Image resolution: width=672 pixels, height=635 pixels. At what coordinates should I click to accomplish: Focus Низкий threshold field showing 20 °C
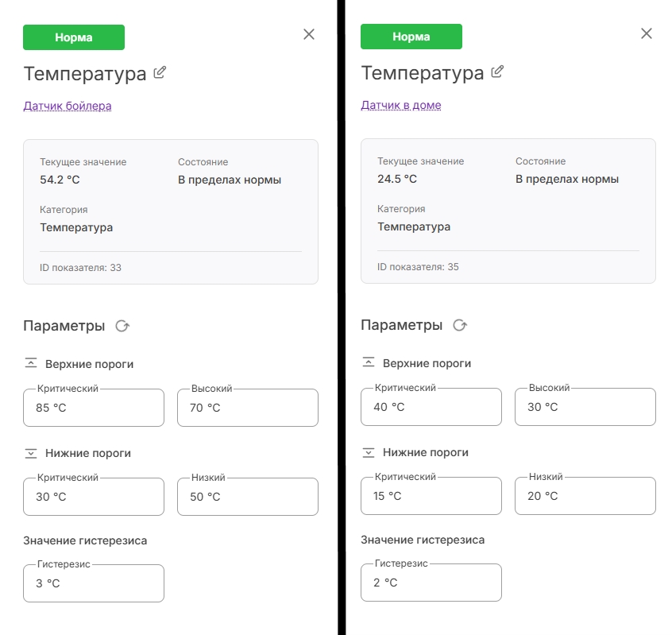585,496
